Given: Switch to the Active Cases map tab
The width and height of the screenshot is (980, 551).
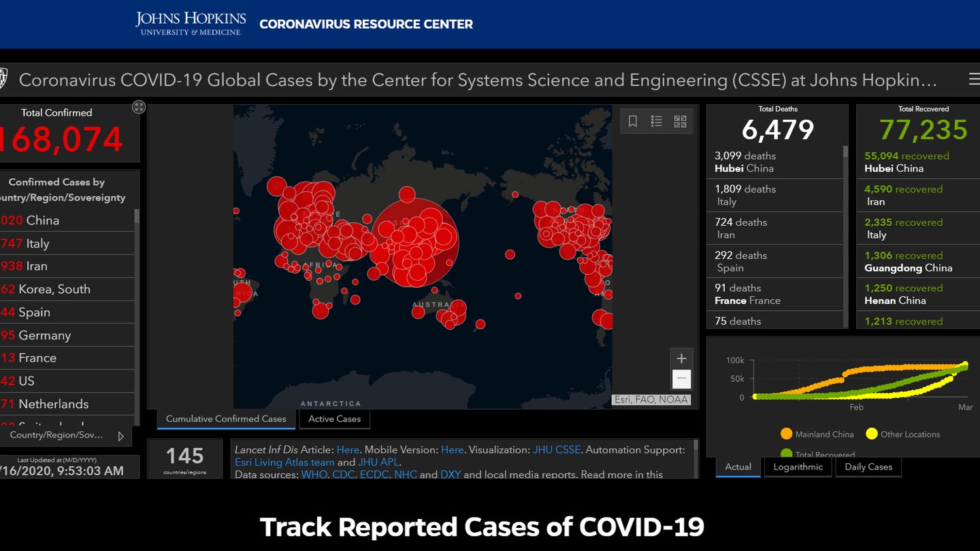Looking at the screenshot, I should (335, 419).
